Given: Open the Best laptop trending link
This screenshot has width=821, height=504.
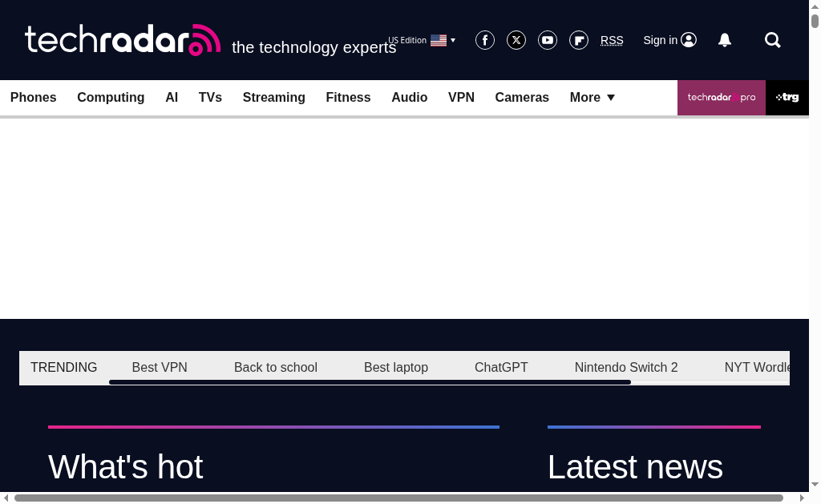Looking at the screenshot, I should click(x=396, y=368).
